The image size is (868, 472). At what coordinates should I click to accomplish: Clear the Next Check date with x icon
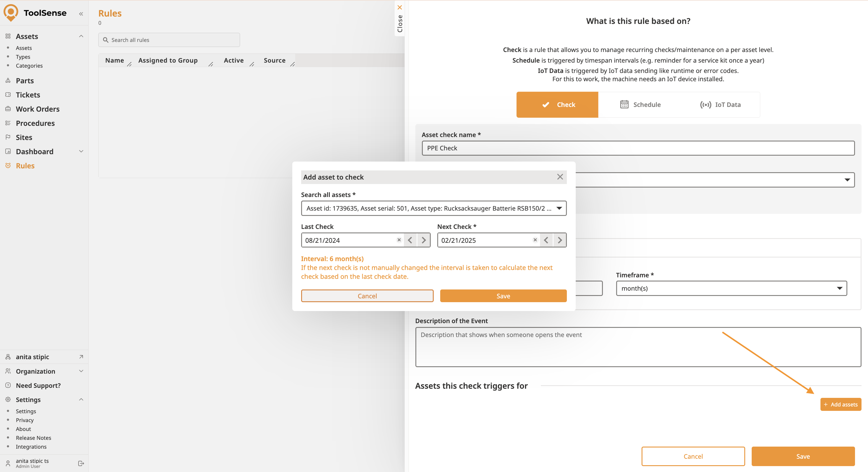pyautogui.click(x=535, y=240)
